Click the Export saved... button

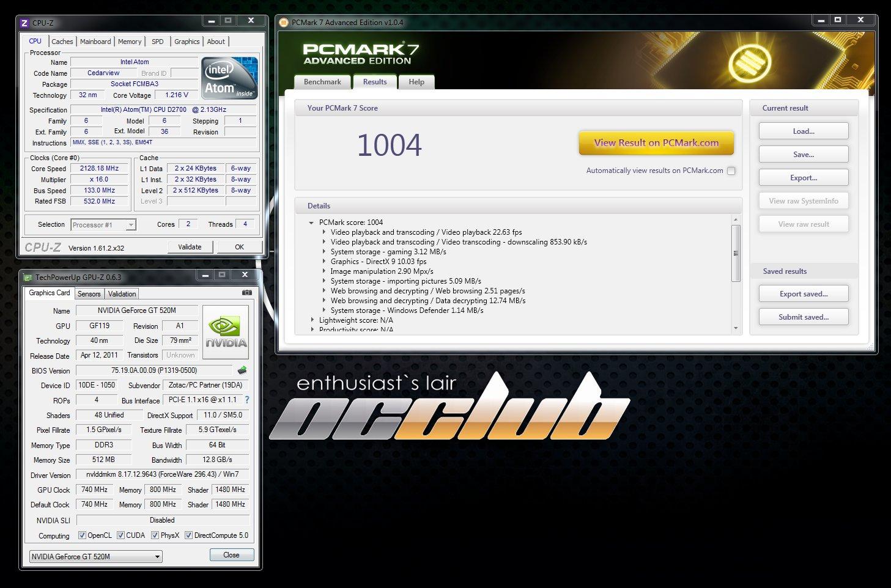tap(804, 294)
